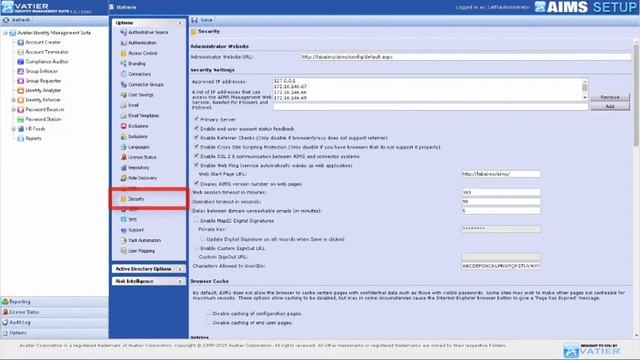Image resolution: width=640 pixels, height=360 pixels.
Task: Enable MapID Digital Signatures checkbox
Action: [x=196, y=220]
